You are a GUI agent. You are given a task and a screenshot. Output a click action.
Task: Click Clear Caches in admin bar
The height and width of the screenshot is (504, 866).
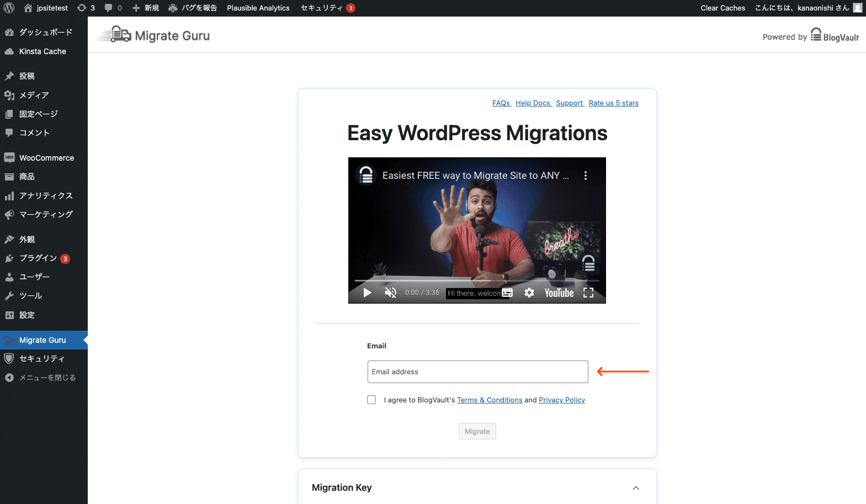coord(722,8)
